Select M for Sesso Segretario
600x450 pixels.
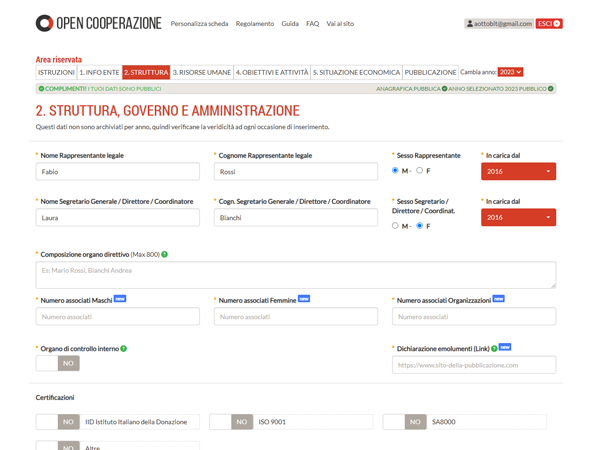pos(396,226)
